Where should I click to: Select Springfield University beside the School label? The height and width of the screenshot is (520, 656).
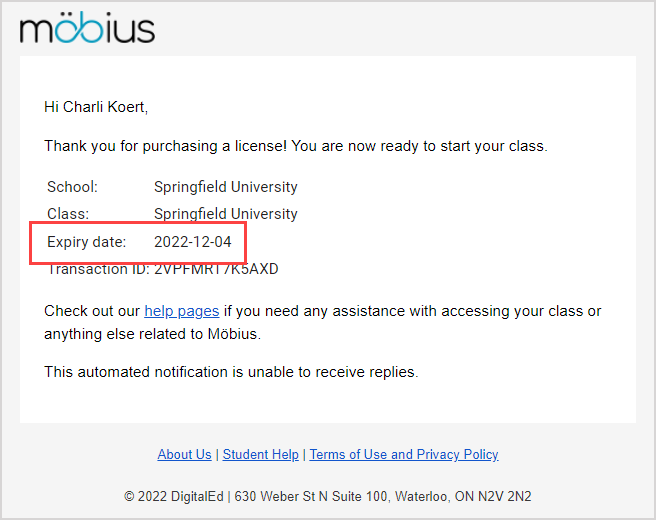point(226,187)
